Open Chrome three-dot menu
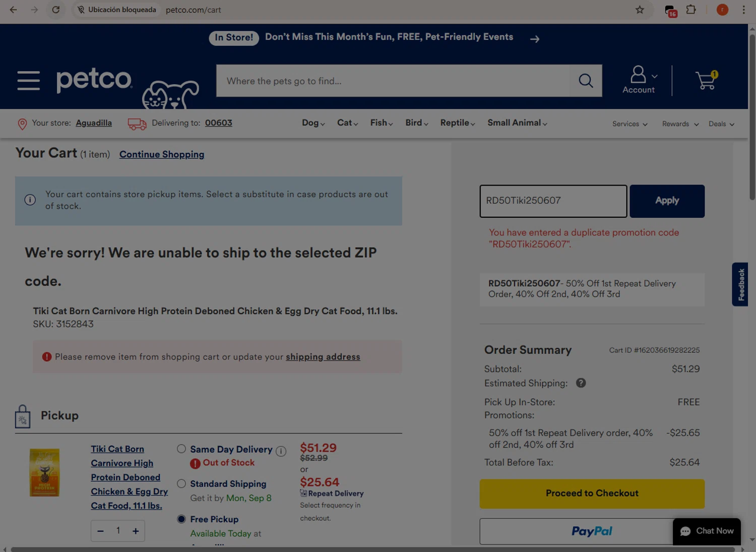Image resolution: width=756 pixels, height=552 pixels. (743, 10)
